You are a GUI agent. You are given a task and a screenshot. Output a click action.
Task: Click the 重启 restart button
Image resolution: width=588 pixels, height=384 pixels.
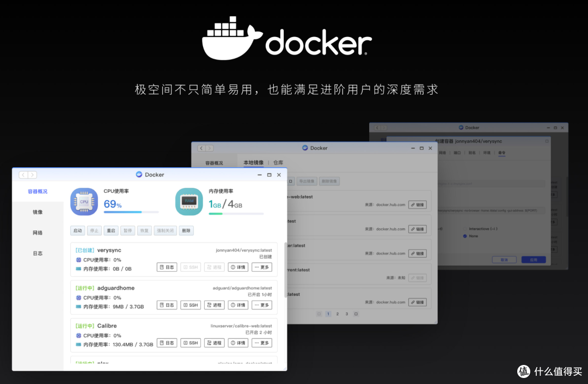[x=111, y=230]
